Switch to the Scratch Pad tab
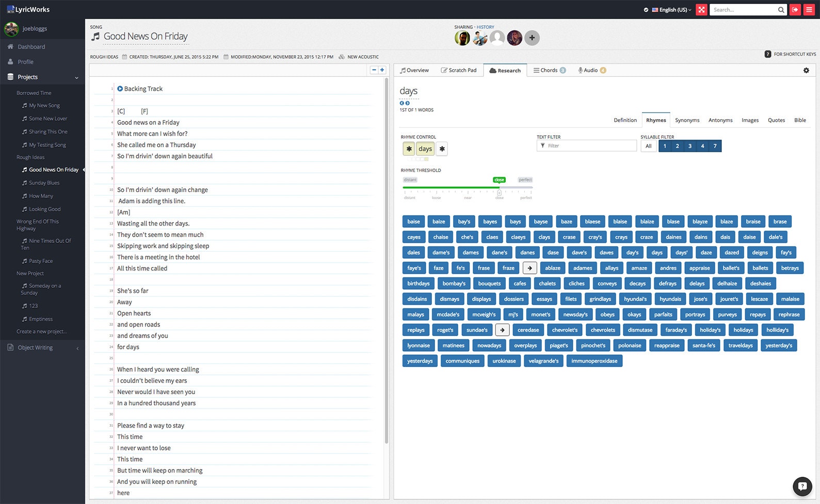This screenshot has height=504, width=820. (459, 70)
